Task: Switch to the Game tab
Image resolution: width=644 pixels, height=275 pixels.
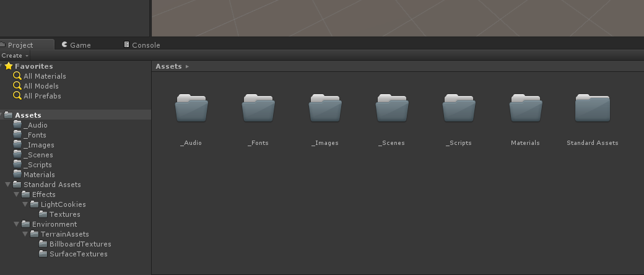Action: click(76, 45)
